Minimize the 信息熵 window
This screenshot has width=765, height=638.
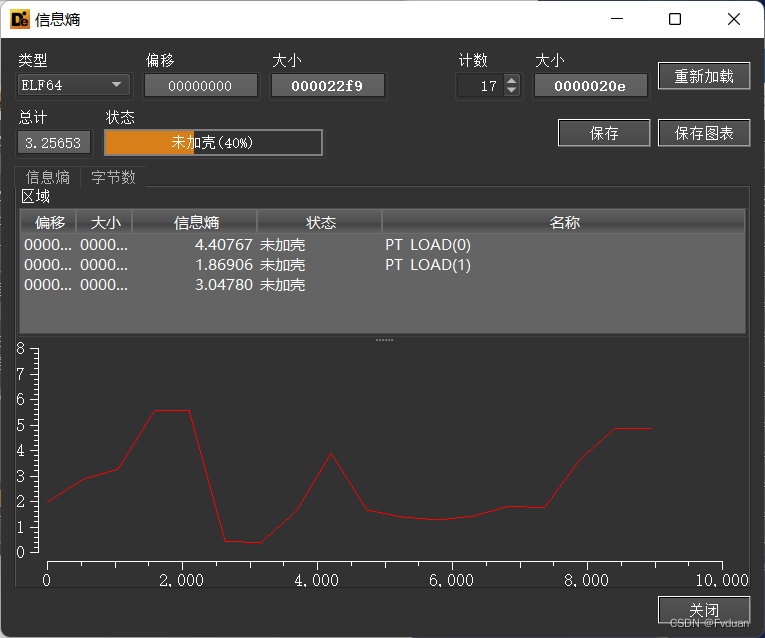click(x=617, y=19)
